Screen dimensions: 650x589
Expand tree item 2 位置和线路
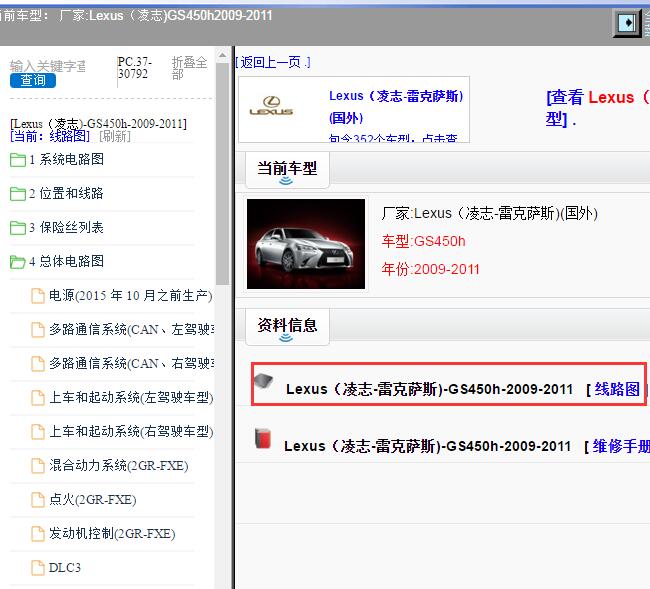[x=66, y=194]
